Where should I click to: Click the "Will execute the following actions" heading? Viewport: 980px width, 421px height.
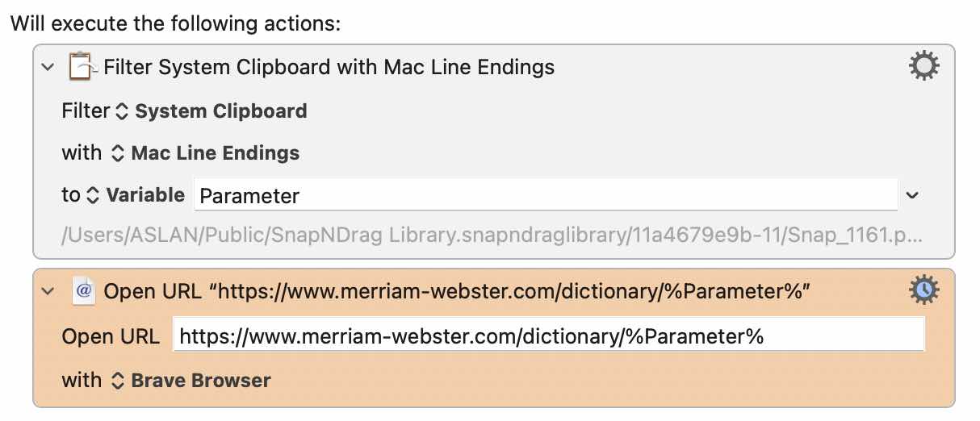(175, 23)
